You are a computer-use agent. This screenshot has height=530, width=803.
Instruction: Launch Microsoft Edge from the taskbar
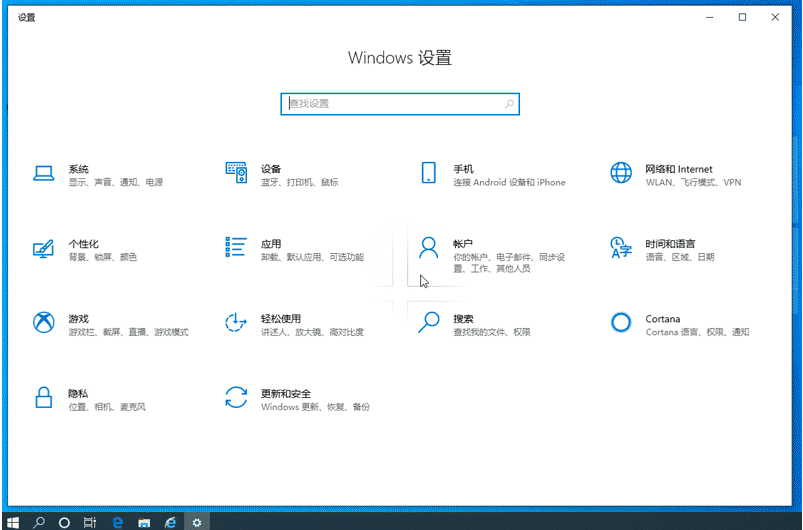[x=118, y=522]
